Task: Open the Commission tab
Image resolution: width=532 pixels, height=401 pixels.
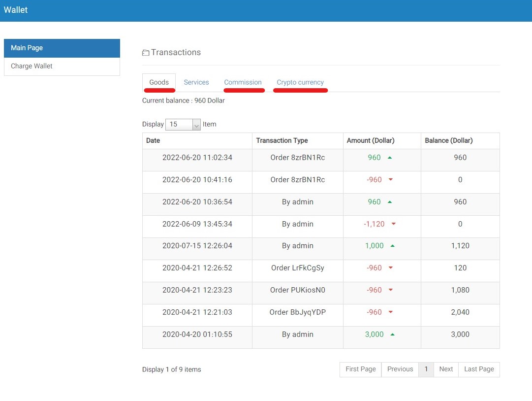Action: (243, 82)
